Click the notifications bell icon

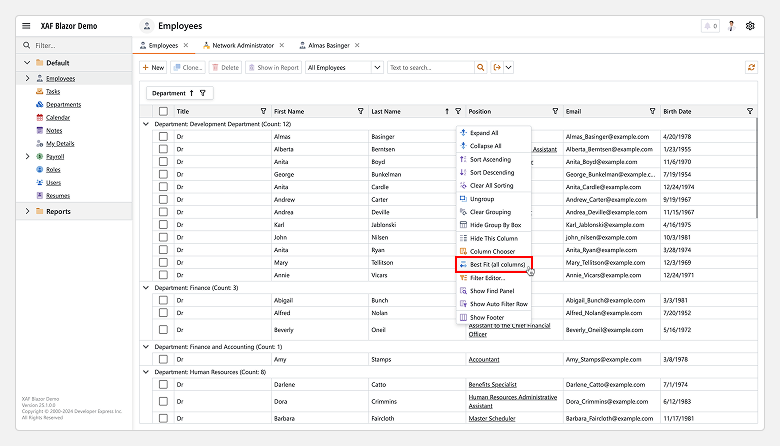coord(710,25)
